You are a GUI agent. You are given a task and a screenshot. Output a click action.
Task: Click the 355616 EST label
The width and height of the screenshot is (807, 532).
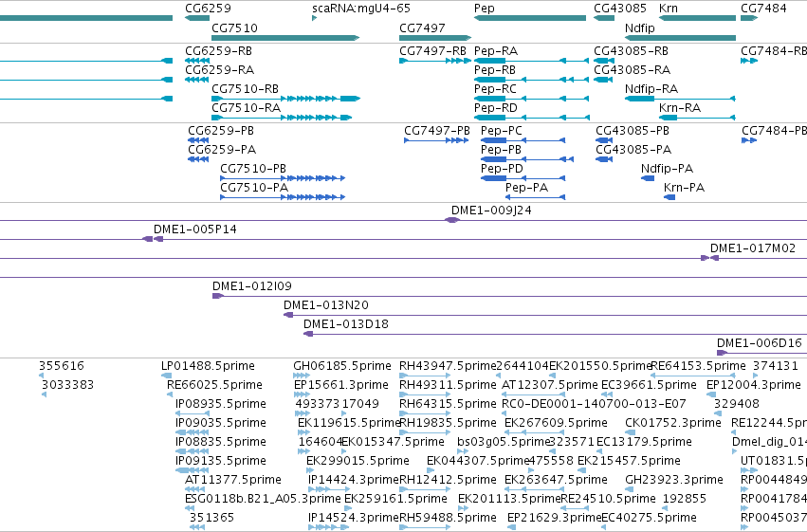click(x=62, y=366)
